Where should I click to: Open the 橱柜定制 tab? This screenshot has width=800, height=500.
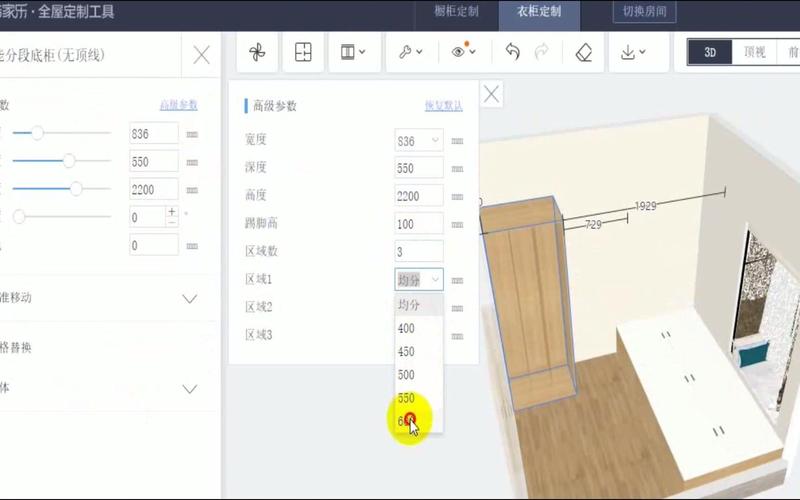(456, 12)
